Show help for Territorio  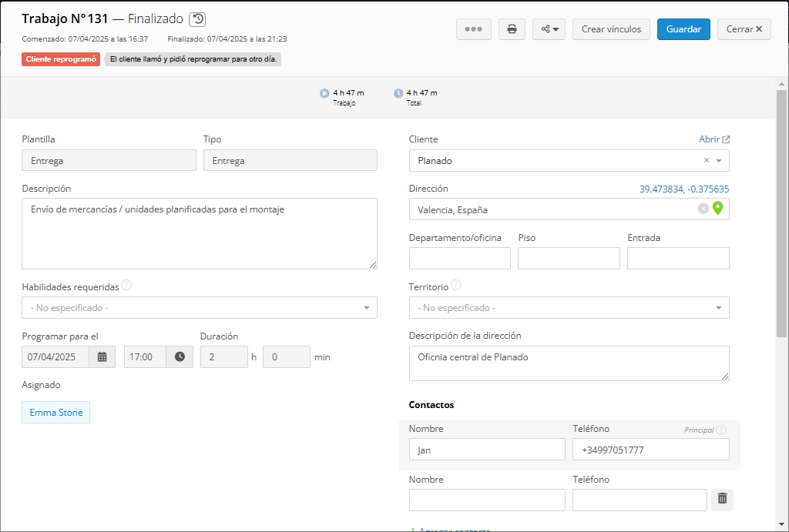pyautogui.click(x=455, y=285)
